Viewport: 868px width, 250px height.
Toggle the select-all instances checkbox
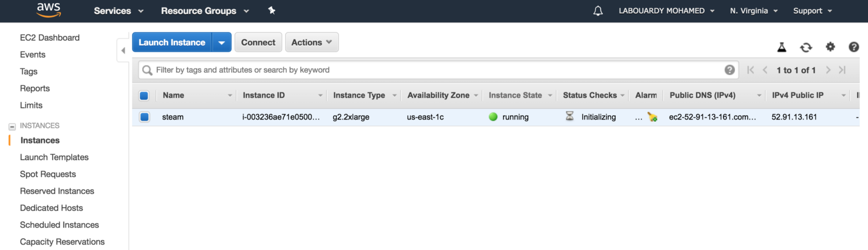[x=144, y=96]
